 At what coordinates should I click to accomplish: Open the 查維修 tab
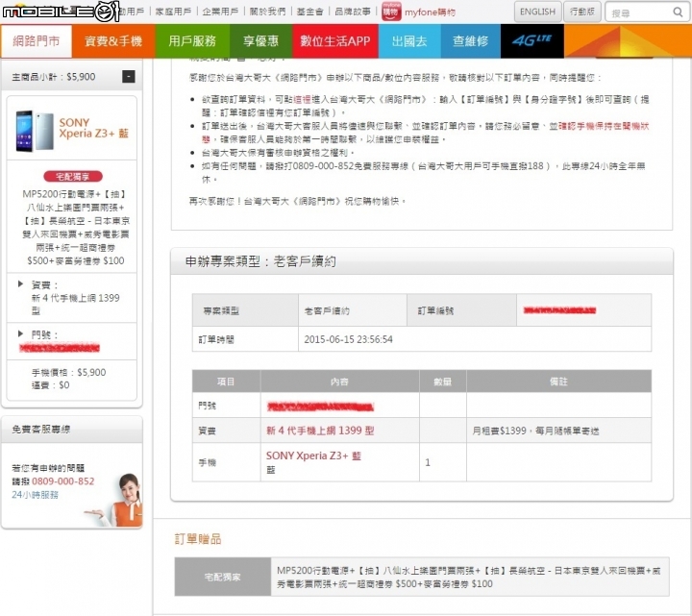(x=470, y=41)
